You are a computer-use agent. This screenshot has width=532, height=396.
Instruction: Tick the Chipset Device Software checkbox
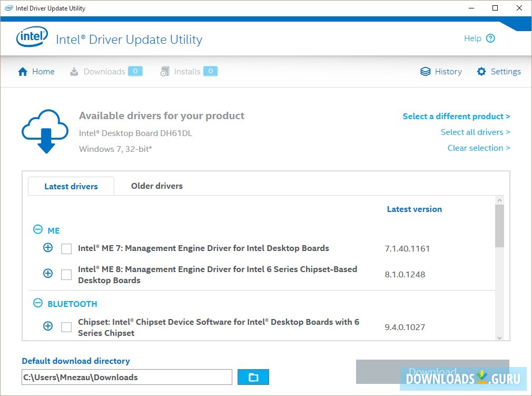coord(66,326)
